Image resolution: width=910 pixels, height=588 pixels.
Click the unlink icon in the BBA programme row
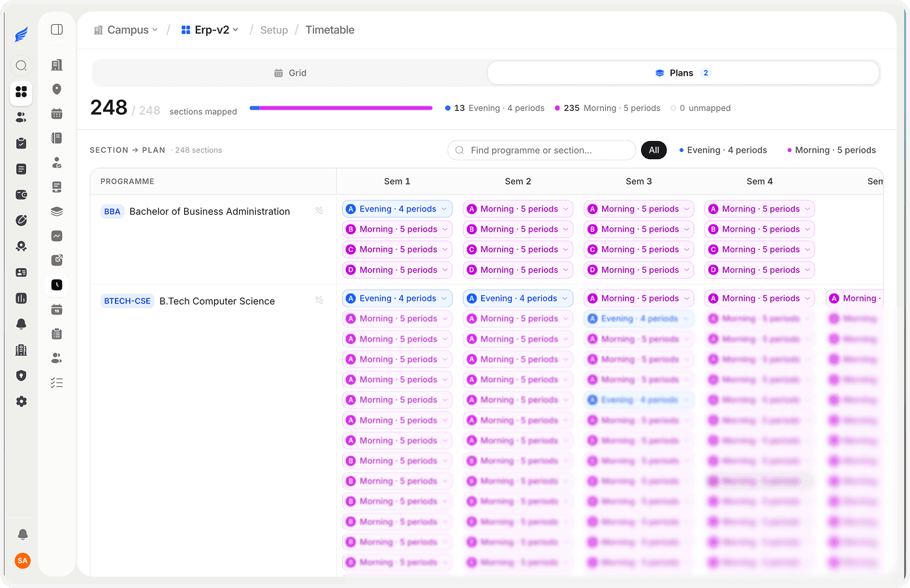point(319,210)
